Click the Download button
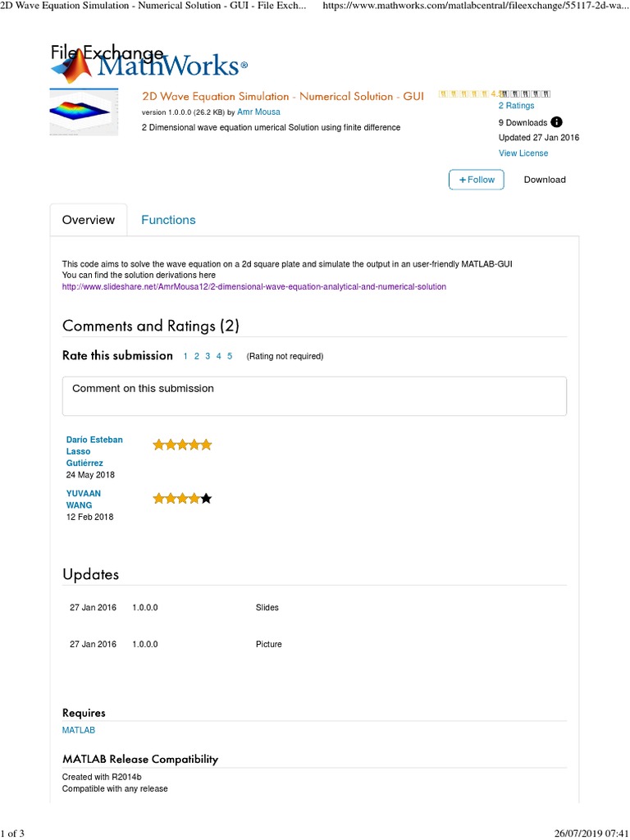This screenshot has height=840, width=630. [545, 180]
